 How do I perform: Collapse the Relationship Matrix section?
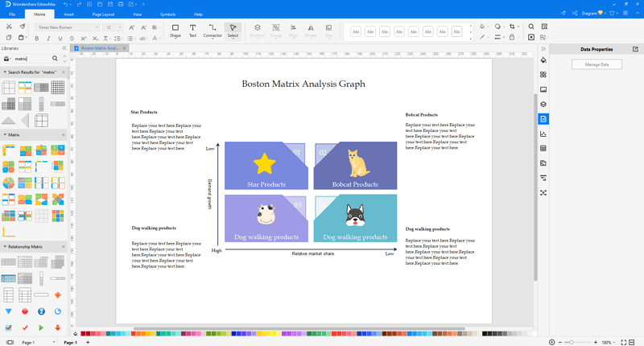tap(5, 247)
